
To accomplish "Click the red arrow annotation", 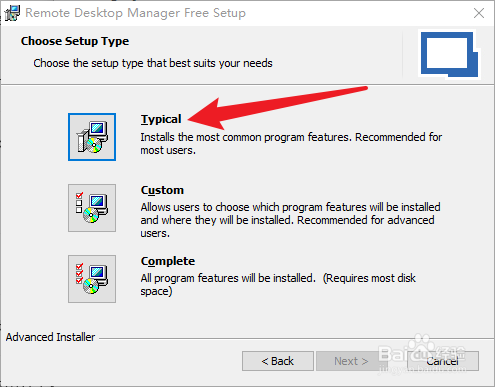I will [x=277, y=108].
